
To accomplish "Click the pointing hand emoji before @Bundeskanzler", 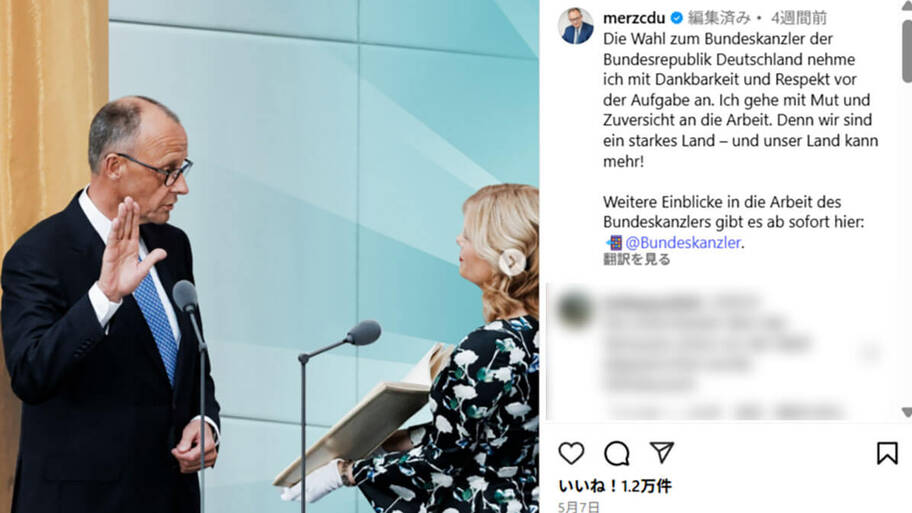I will (614, 242).
